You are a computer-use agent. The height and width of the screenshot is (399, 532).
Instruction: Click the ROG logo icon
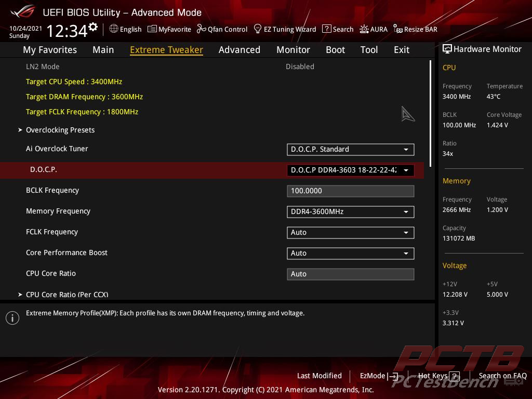pos(23,11)
